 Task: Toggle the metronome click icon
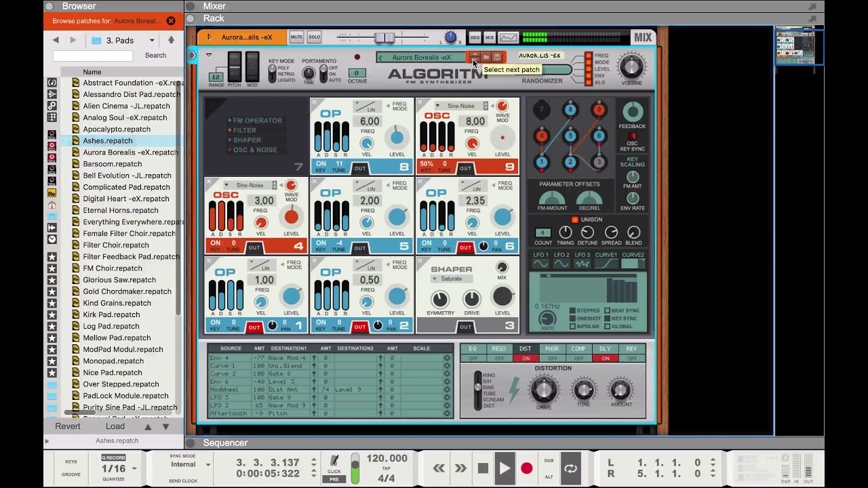tap(334, 461)
